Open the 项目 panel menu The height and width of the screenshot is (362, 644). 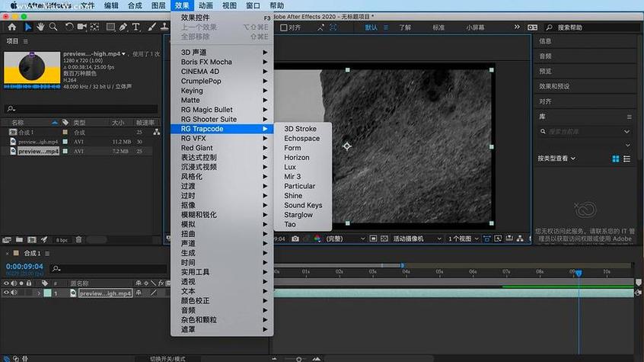(x=25, y=41)
